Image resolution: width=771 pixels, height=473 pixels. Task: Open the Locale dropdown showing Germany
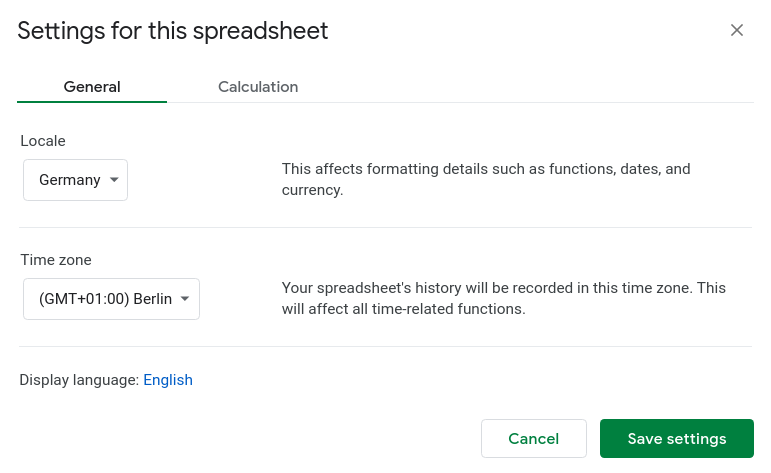(x=75, y=180)
